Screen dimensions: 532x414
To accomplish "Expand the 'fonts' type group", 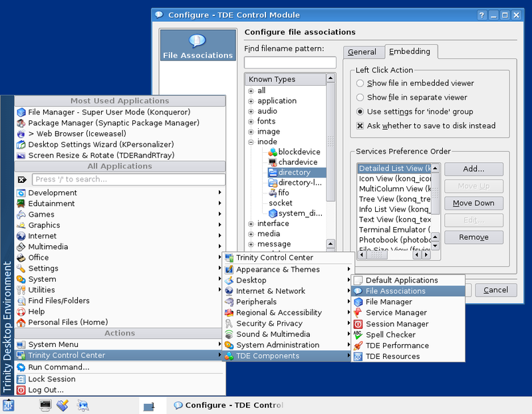I will (x=251, y=122).
